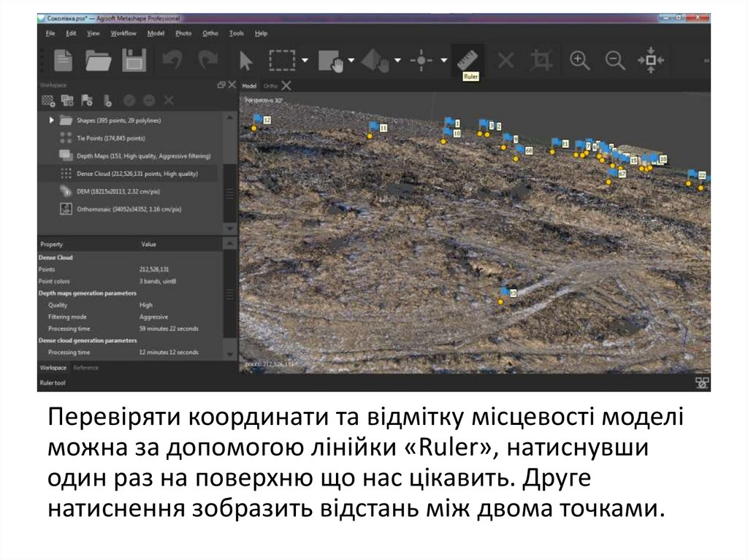Select the DEM (18215x20113) item
Viewport: 748px width, 560px height.
pos(118,191)
